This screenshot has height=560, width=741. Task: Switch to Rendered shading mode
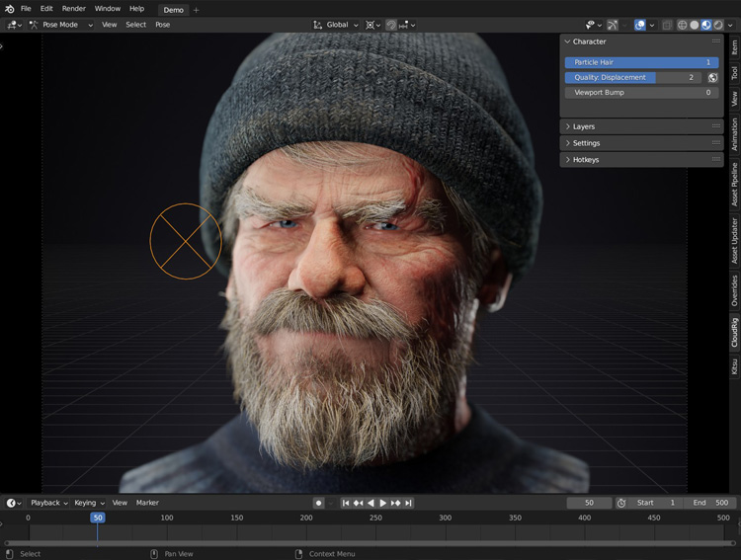tap(718, 25)
